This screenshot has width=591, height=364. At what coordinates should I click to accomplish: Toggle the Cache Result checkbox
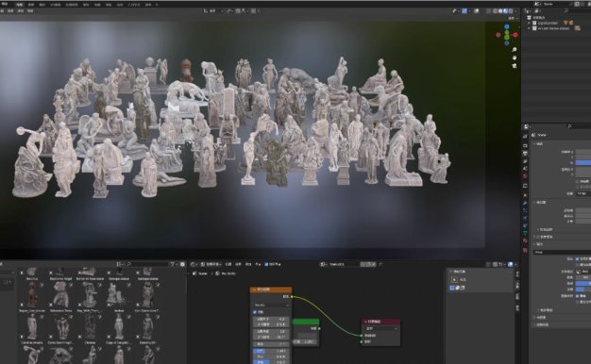(x=577, y=264)
